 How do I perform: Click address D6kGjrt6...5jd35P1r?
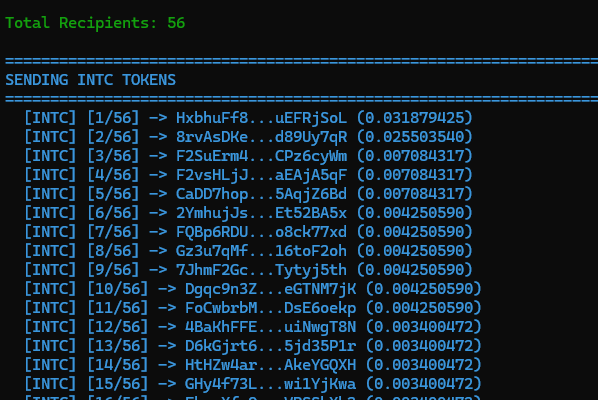point(270,346)
